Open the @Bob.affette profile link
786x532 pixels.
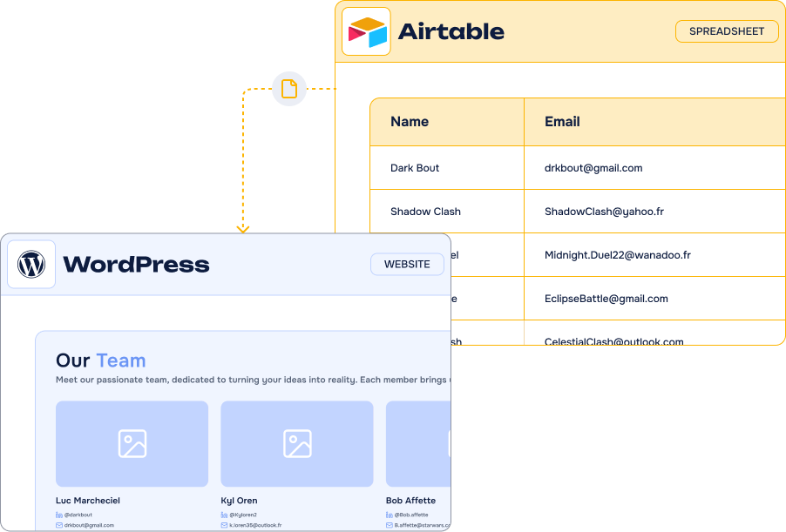pyautogui.click(x=411, y=515)
